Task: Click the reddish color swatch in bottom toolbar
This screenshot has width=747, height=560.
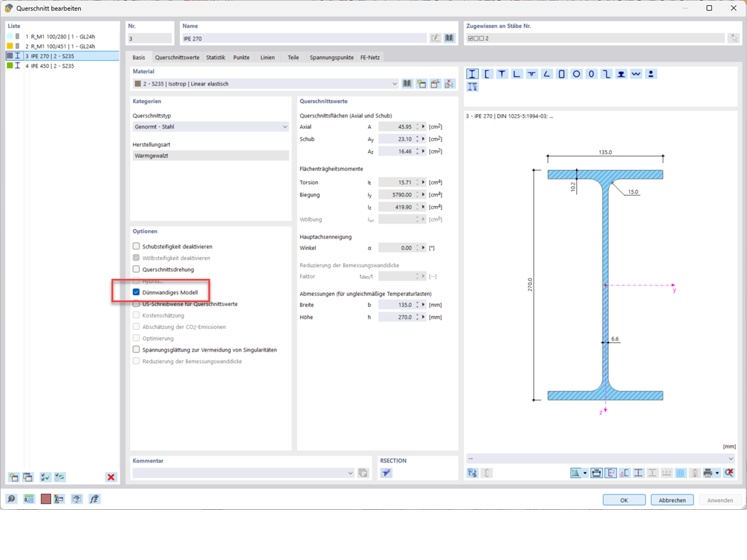Action: [x=46, y=499]
